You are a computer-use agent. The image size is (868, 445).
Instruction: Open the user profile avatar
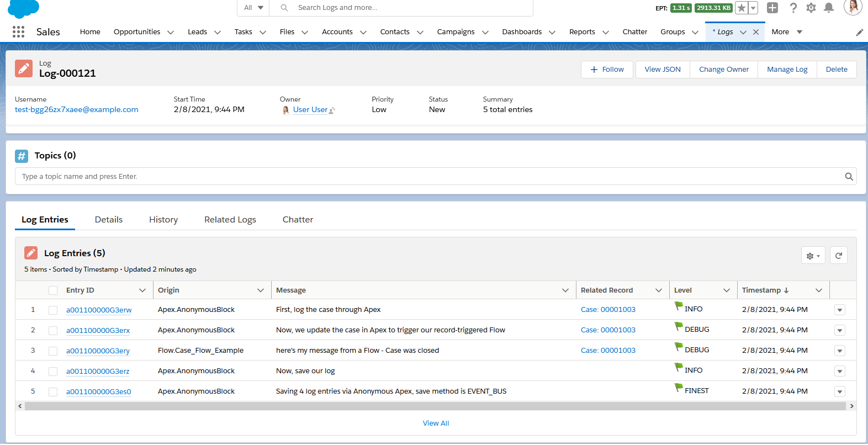(853, 7)
